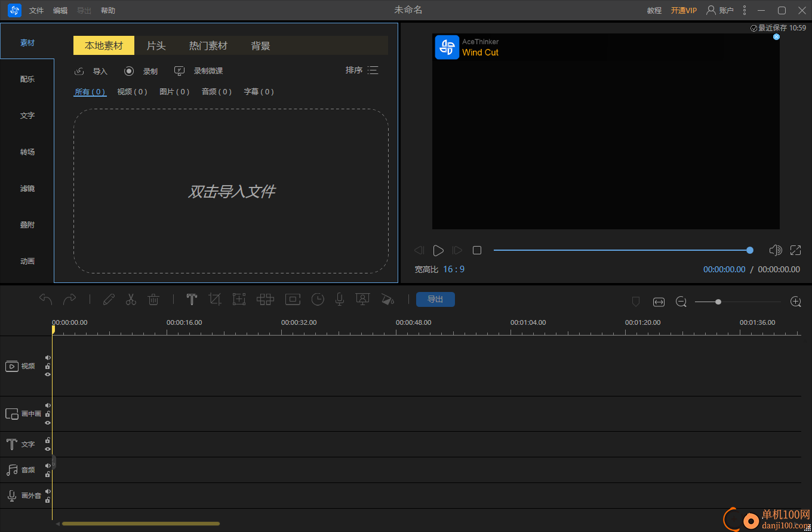The image size is (812, 532).
Task: Click the Mosaic tool icon
Action: point(265,300)
